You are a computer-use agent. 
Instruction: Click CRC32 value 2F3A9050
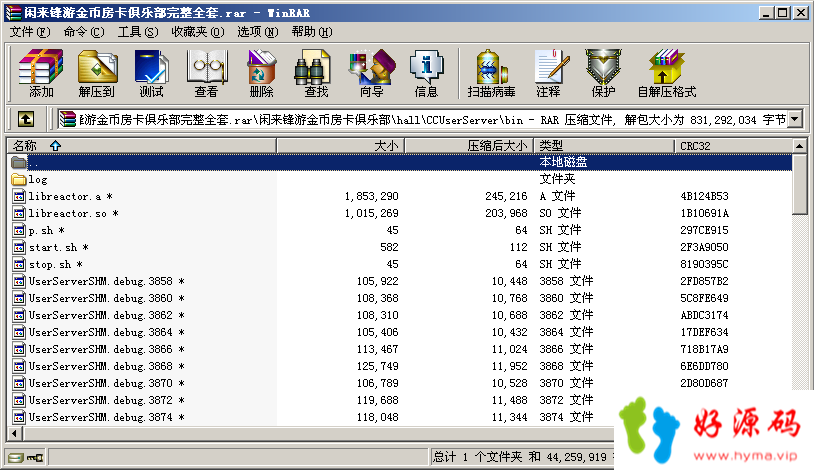[x=704, y=247]
